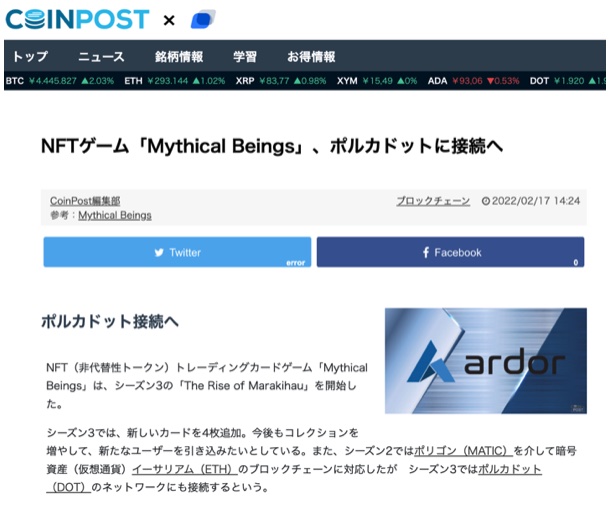Select the XYM ticker entry
The width and height of the screenshot is (616, 508).
coord(377,81)
